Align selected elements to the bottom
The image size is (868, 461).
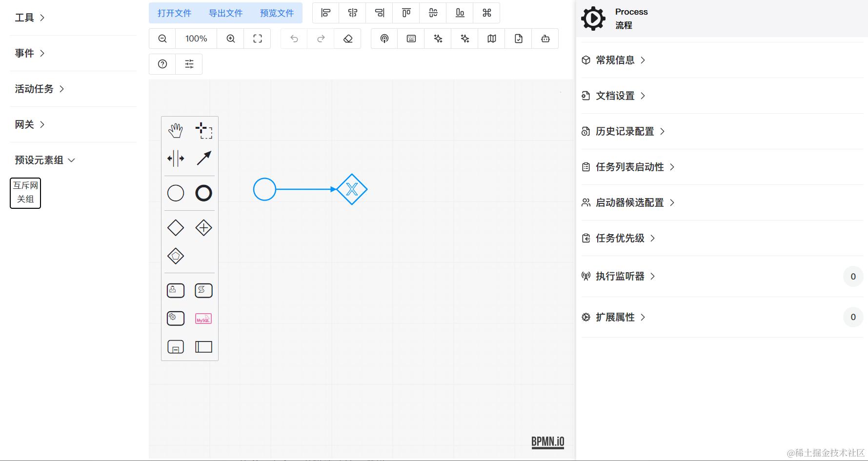point(460,13)
